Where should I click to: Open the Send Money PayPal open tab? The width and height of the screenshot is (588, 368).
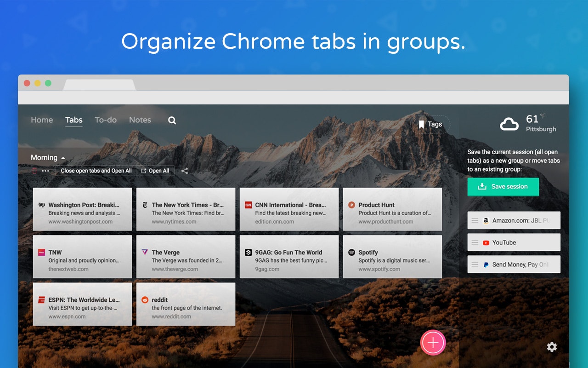point(514,264)
